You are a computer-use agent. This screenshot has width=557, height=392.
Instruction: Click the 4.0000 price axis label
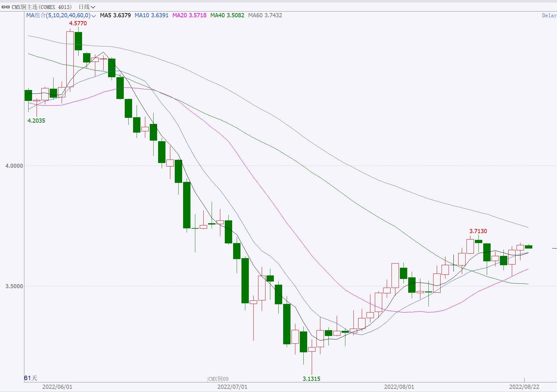[x=14, y=166]
